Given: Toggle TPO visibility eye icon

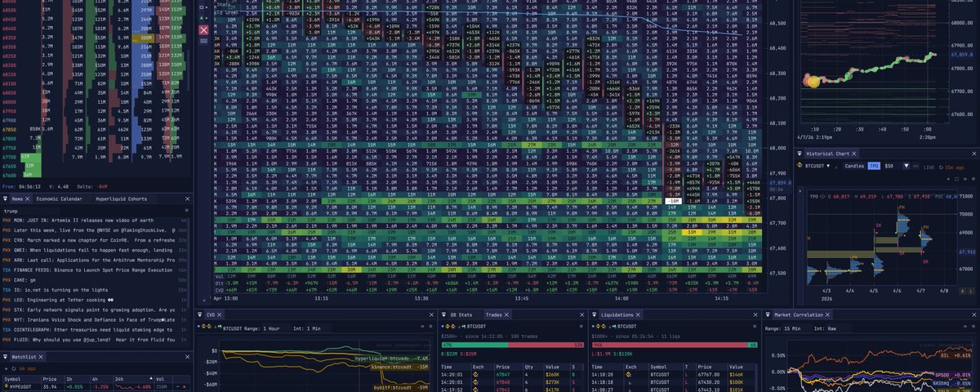Looking at the screenshot, I should tap(822, 197).
